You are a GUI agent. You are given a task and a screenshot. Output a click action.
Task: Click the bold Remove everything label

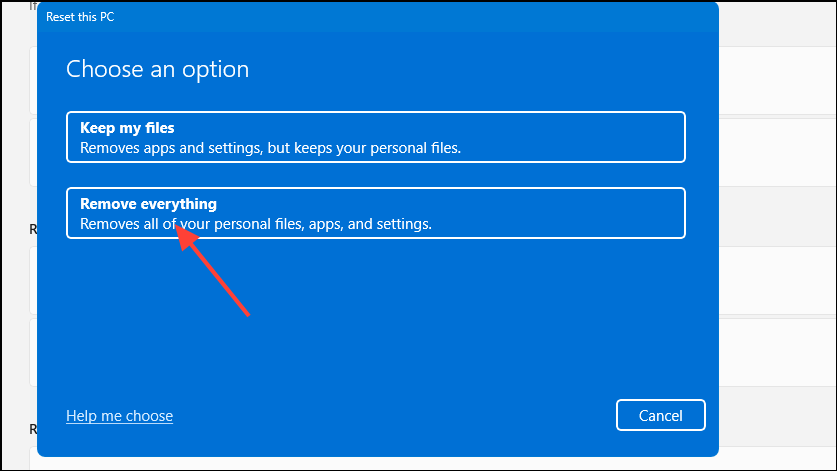[148, 203]
